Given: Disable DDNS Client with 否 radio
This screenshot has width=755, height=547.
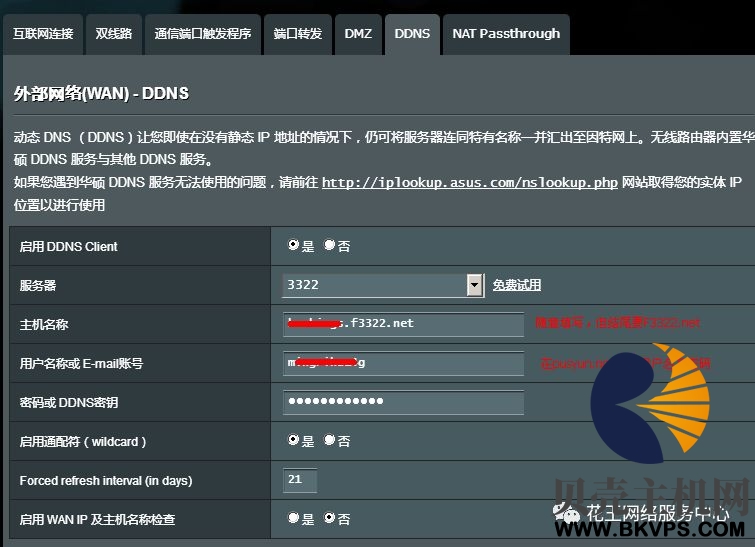Looking at the screenshot, I should [x=329, y=245].
